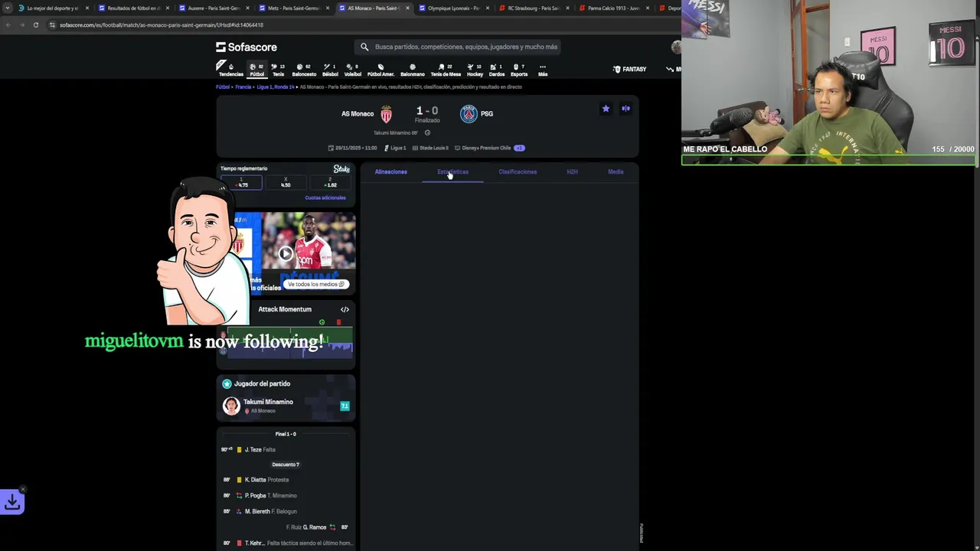Select the Dardos sport icon
The image size is (980, 551).
tap(497, 70)
